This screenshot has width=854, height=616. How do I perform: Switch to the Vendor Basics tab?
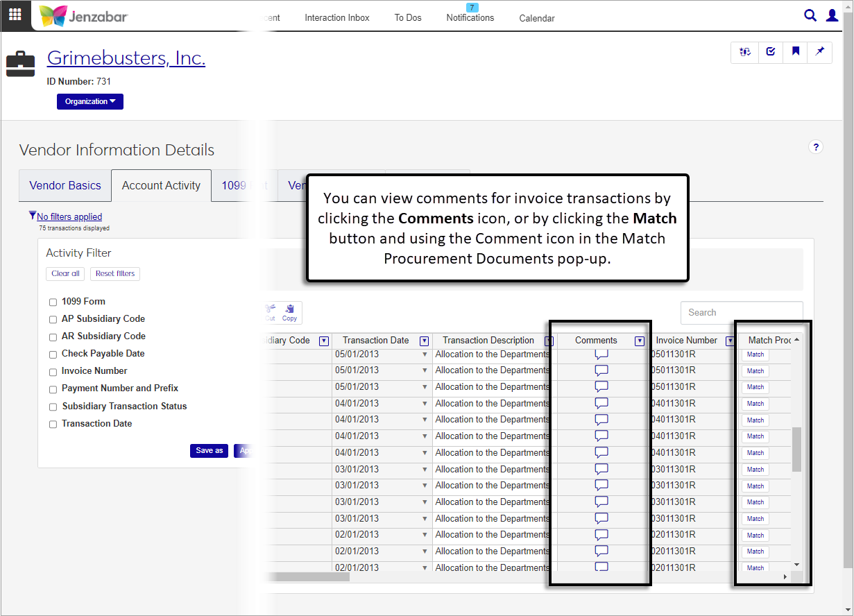[65, 186]
